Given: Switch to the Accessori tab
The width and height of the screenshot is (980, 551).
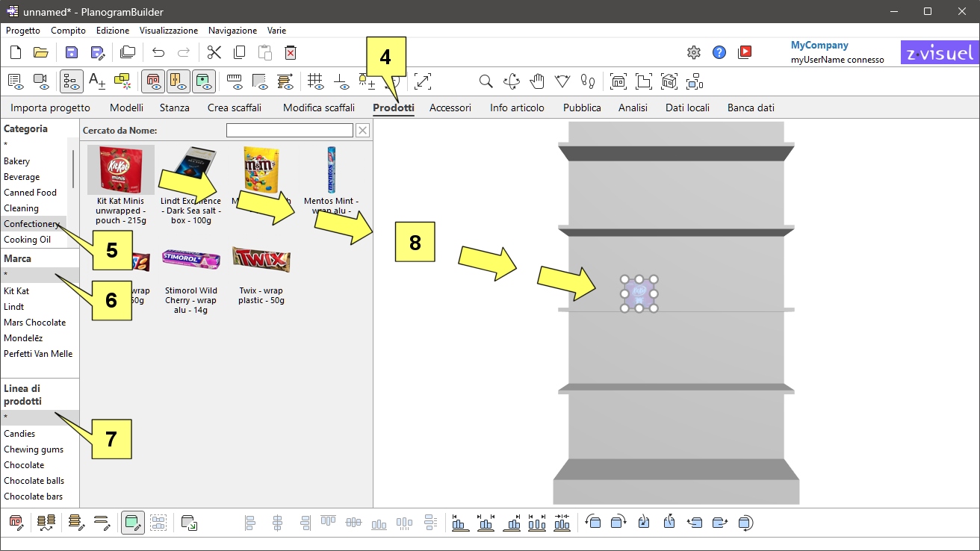Looking at the screenshot, I should pyautogui.click(x=450, y=108).
